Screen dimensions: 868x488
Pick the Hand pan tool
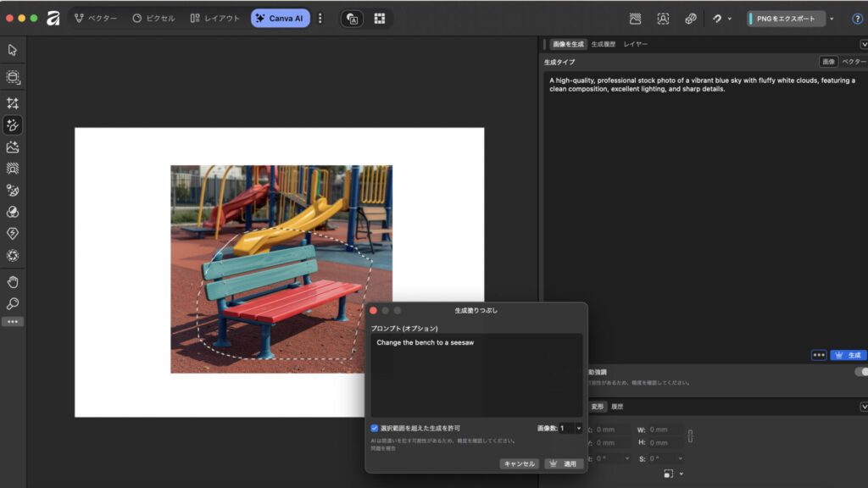point(13,282)
